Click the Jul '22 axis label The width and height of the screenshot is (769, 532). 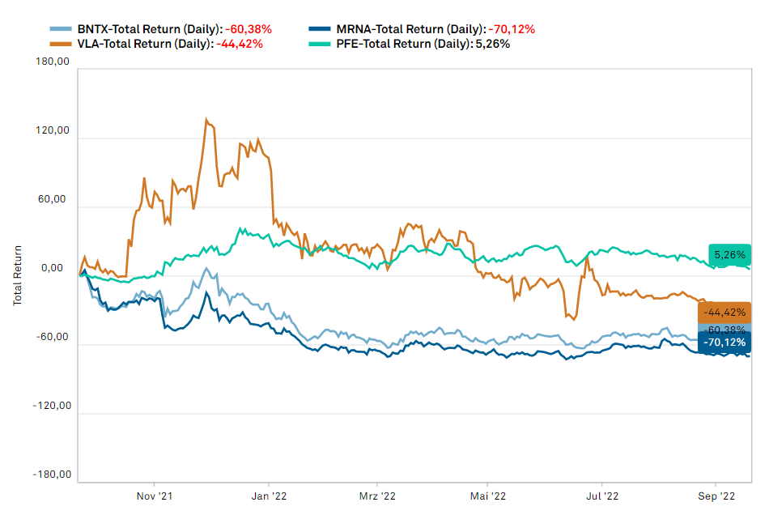click(x=602, y=496)
